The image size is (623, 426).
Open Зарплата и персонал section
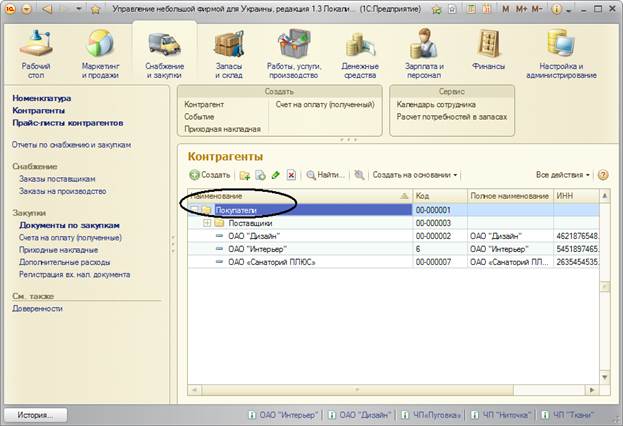coord(424,54)
